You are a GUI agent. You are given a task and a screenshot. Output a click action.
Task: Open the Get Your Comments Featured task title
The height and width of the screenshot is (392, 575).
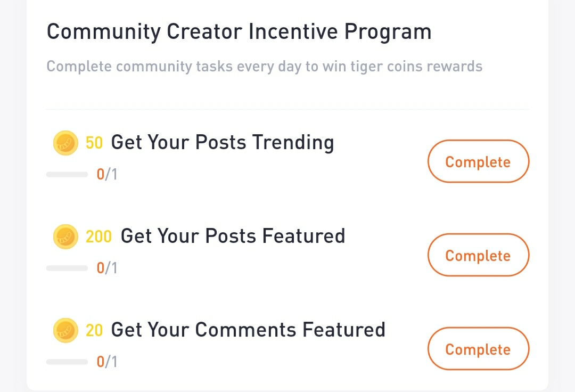pos(248,330)
